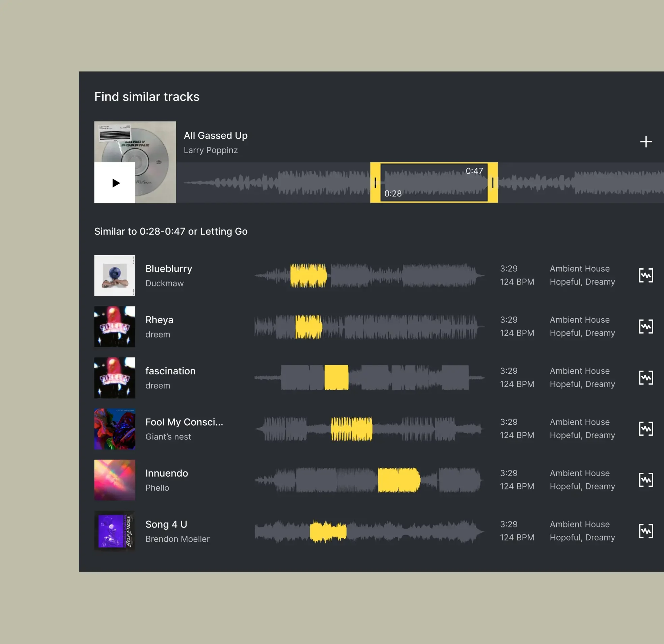Click the Museio icon for Blueblurry
The width and height of the screenshot is (664, 644).
pyautogui.click(x=646, y=276)
